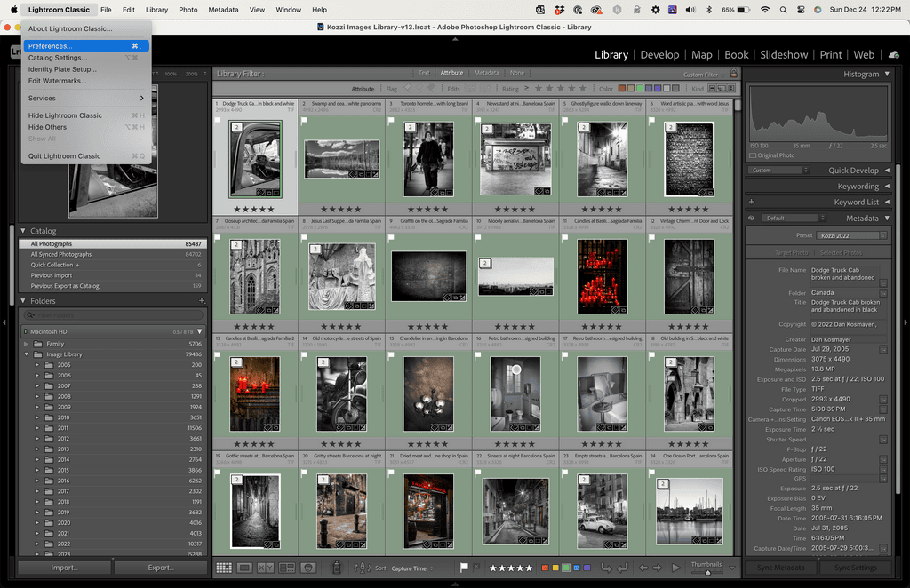The image size is (910, 588).
Task: Open Edit Watermarks menu item
Action: [x=86, y=81]
